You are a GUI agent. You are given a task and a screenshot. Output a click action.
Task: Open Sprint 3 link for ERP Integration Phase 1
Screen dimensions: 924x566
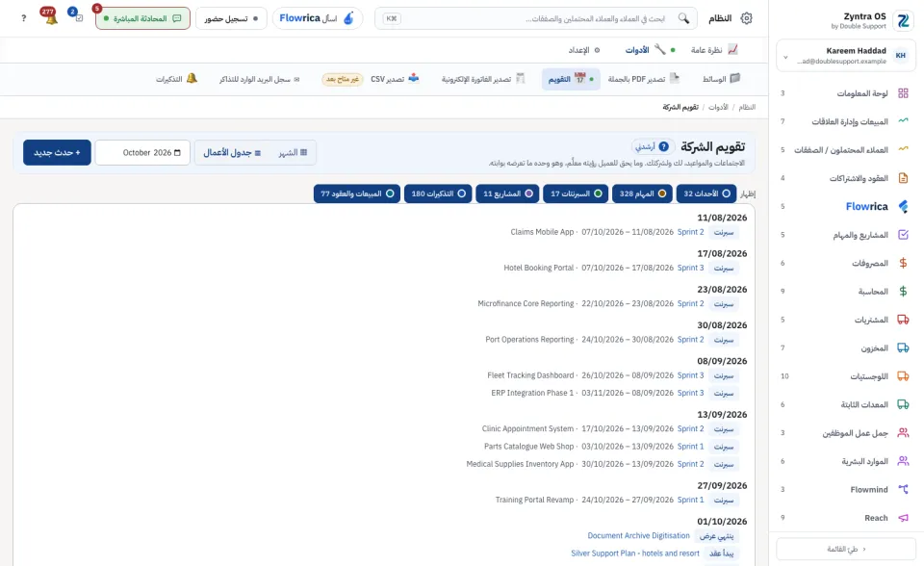pyautogui.click(x=691, y=393)
